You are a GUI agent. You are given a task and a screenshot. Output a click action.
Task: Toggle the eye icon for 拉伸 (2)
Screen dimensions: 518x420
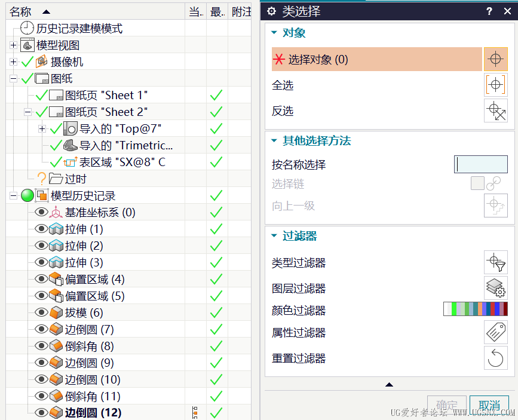[42, 246]
